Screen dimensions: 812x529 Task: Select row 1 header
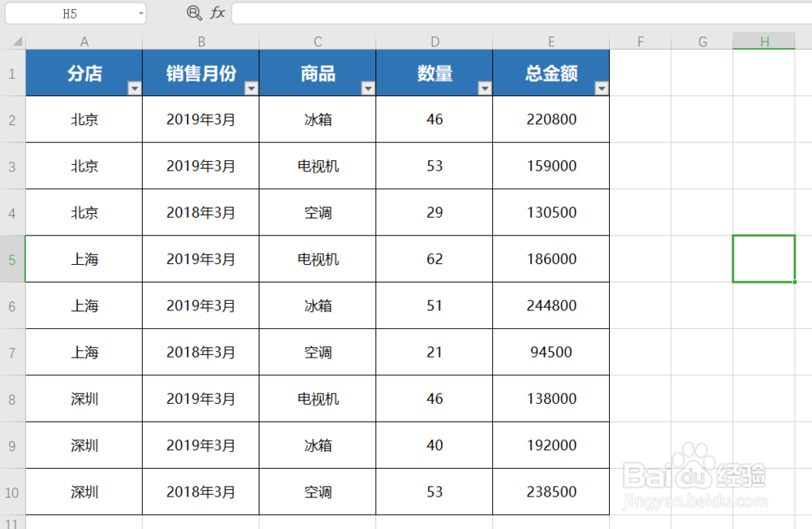pyautogui.click(x=12, y=73)
